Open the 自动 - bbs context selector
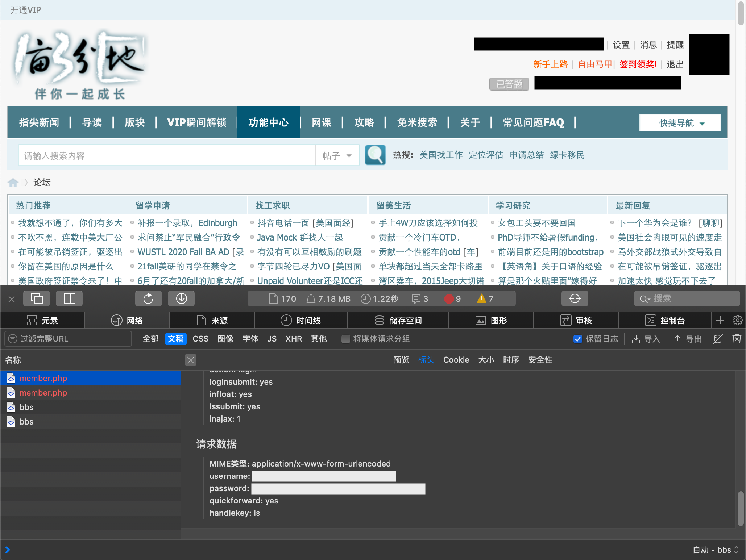This screenshot has height=560, width=746. pyautogui.click(x=715, y=550)
